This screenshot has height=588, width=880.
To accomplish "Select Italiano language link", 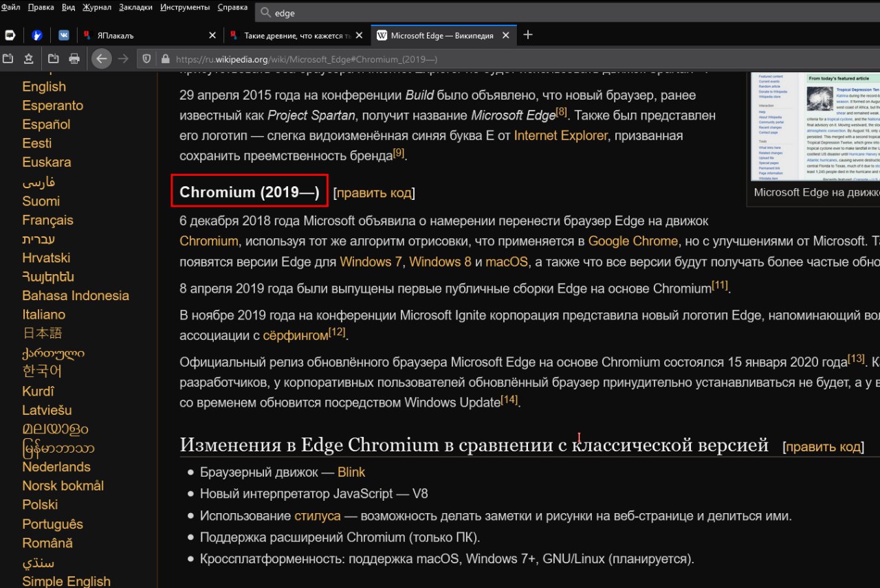I will (44, 315).
